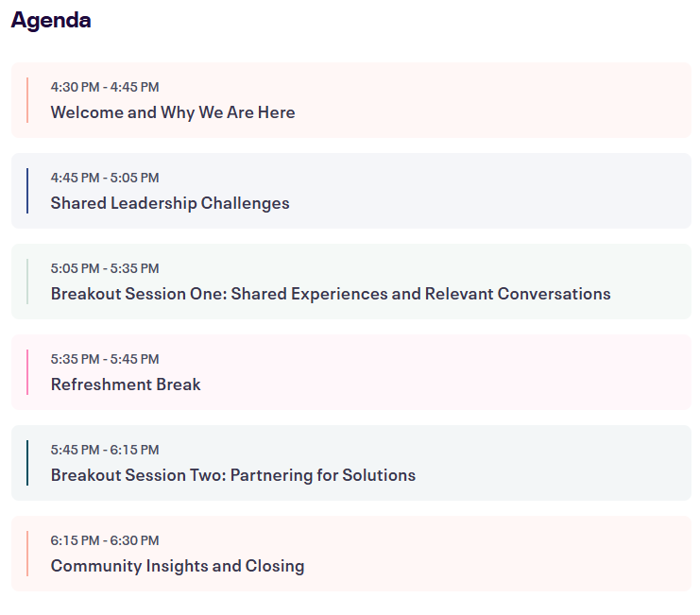Open the Shared Leadership Challenges session
Image resolution: width=700 pixels, height=615 pixels.
(x=170, y=202)
